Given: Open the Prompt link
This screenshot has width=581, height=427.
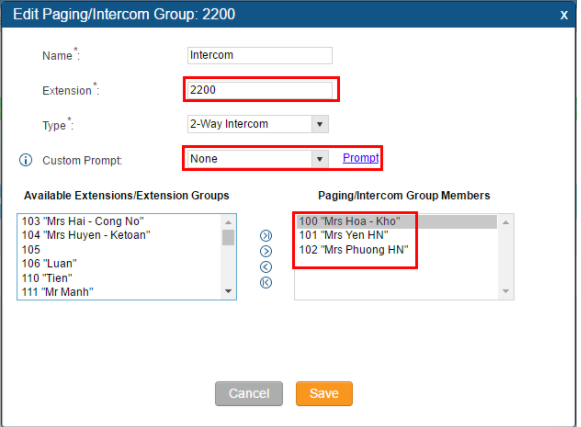Looking at the screenshot, I should (361, 158).
